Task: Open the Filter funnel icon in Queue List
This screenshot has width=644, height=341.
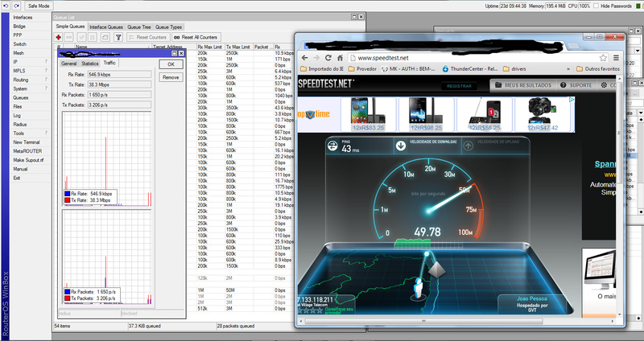Action: (118, 37)
